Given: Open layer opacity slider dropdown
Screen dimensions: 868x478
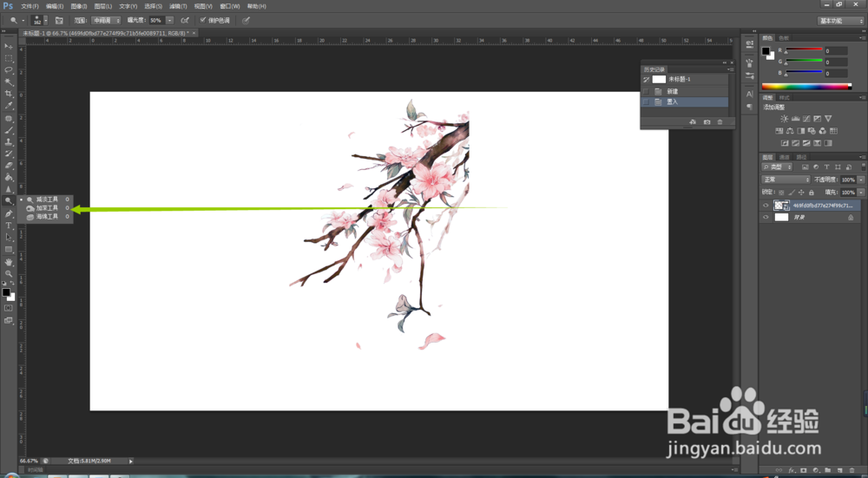Looking at the screenshot, I should click(x=861, y=180).
